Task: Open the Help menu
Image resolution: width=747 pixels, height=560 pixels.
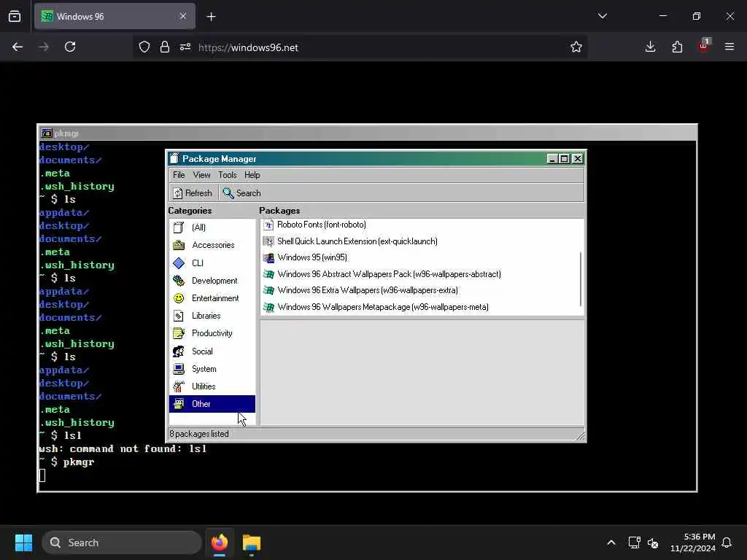Action: coord(252,175)
